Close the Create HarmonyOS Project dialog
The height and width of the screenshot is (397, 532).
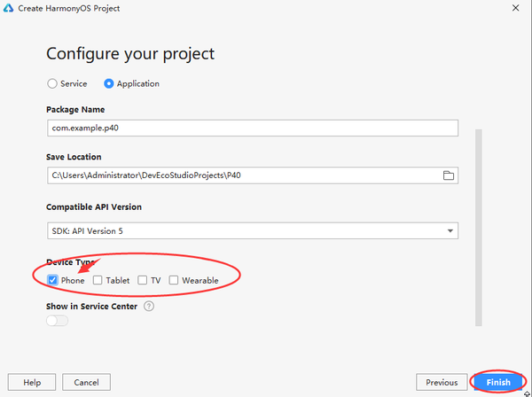tap(515, 8)
